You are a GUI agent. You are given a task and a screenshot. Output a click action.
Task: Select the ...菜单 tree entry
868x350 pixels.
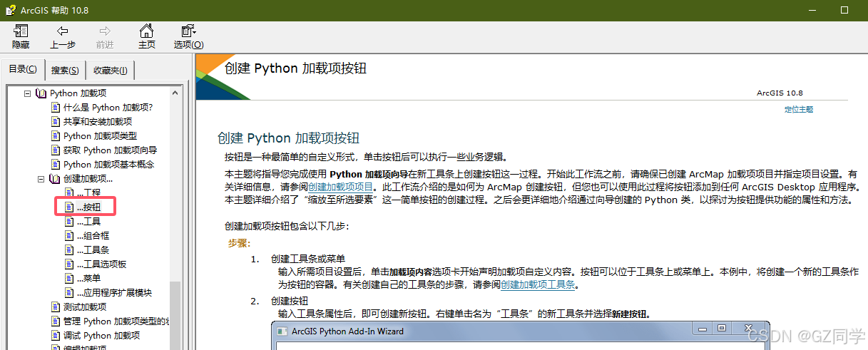tap(88, 279)
